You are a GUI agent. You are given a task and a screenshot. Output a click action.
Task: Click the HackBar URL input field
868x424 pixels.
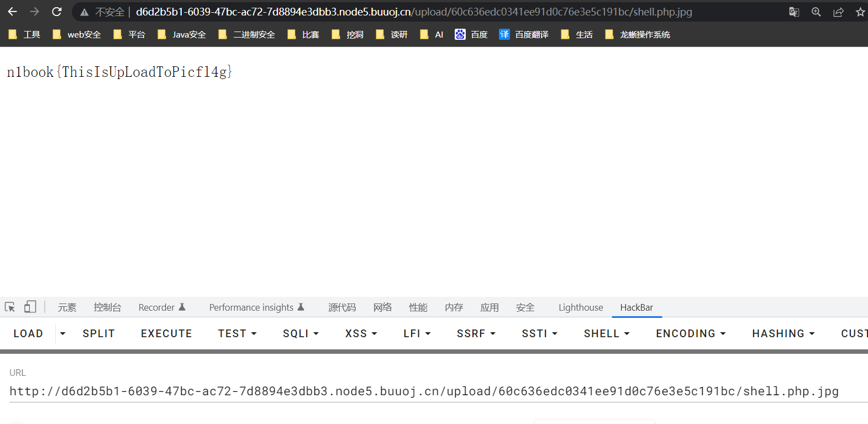tap(424, 391)
